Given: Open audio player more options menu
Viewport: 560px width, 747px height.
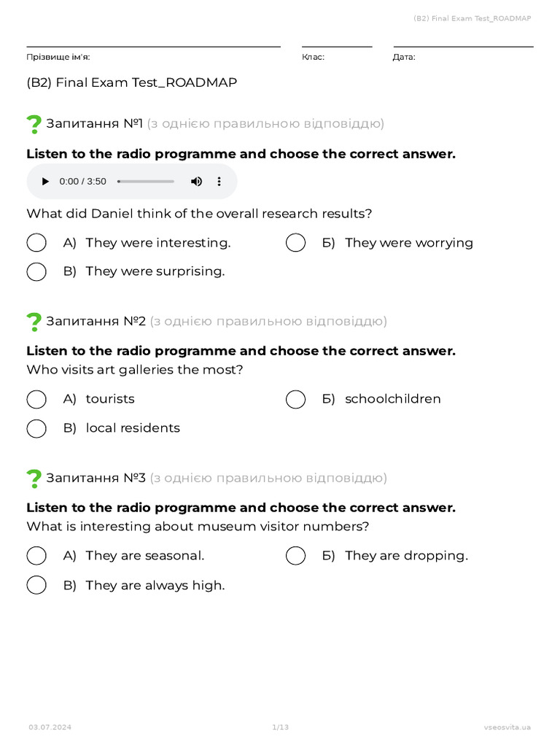Looking at the screenshot, I should click(219, 182).
